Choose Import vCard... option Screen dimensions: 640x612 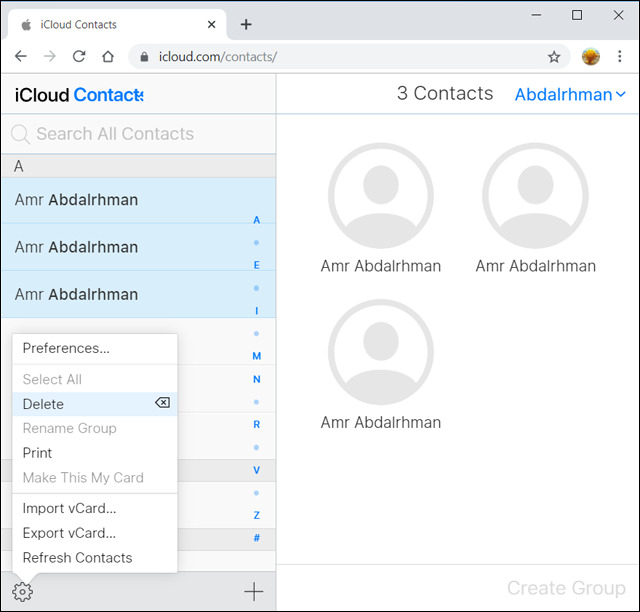pos(69,508)
